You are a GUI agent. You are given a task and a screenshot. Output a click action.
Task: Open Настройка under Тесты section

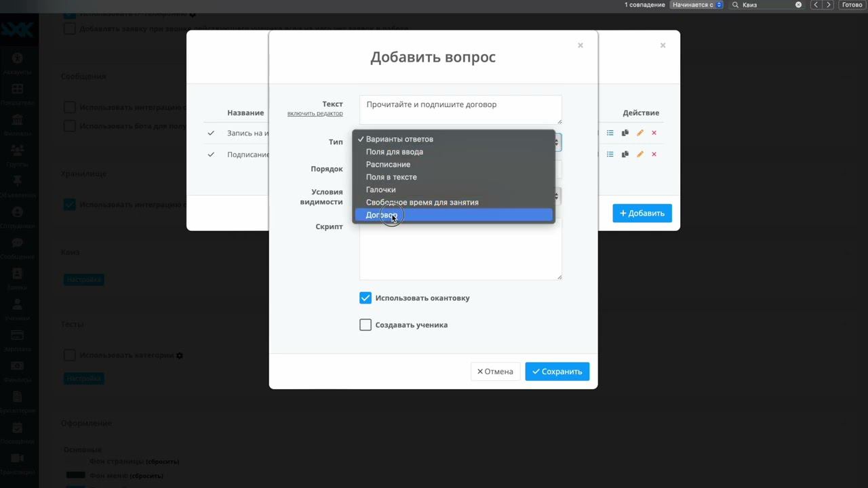pyautogui.click(x=84, y=378)
